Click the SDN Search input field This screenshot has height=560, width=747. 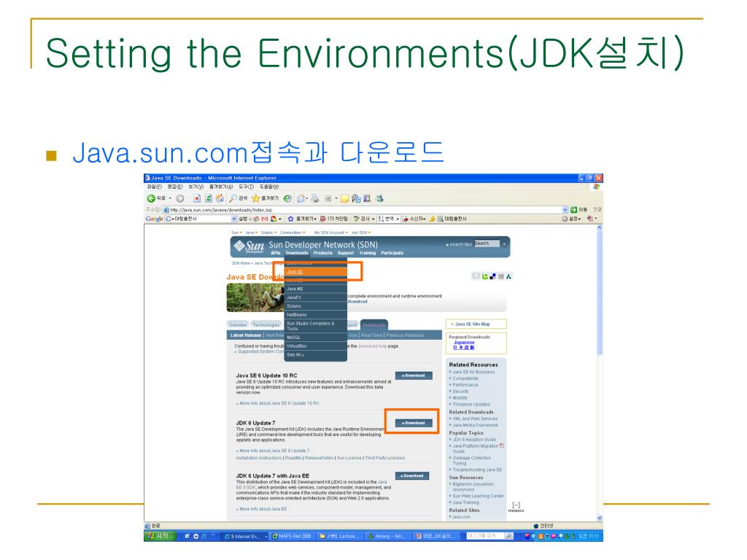pyautogui.click(x=487, y=244)
